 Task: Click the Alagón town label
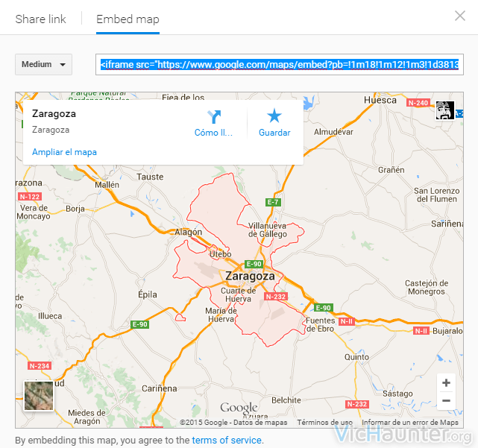pyautogui.click(x=188, y=232)
